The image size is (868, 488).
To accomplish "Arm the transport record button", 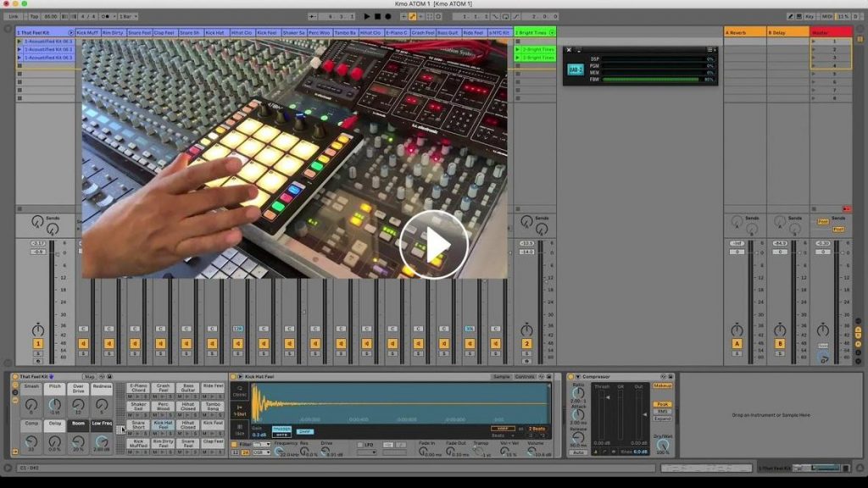I will pos(388,17).
